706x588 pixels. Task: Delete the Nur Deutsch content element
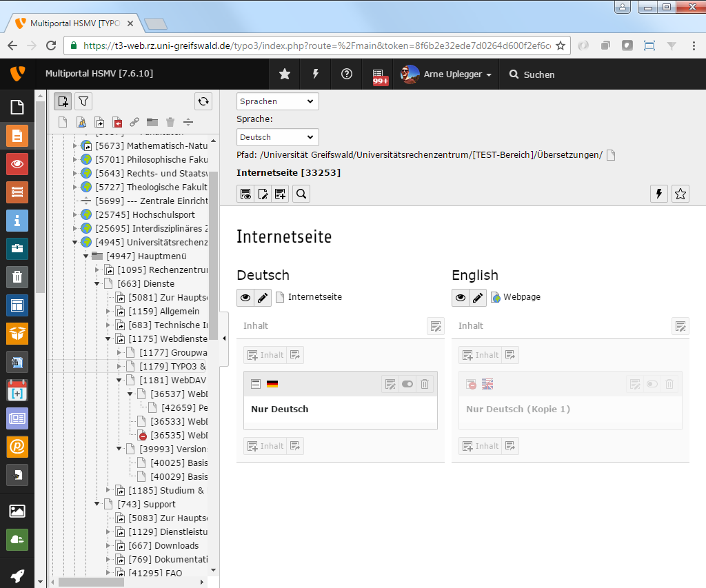(425, 384)
